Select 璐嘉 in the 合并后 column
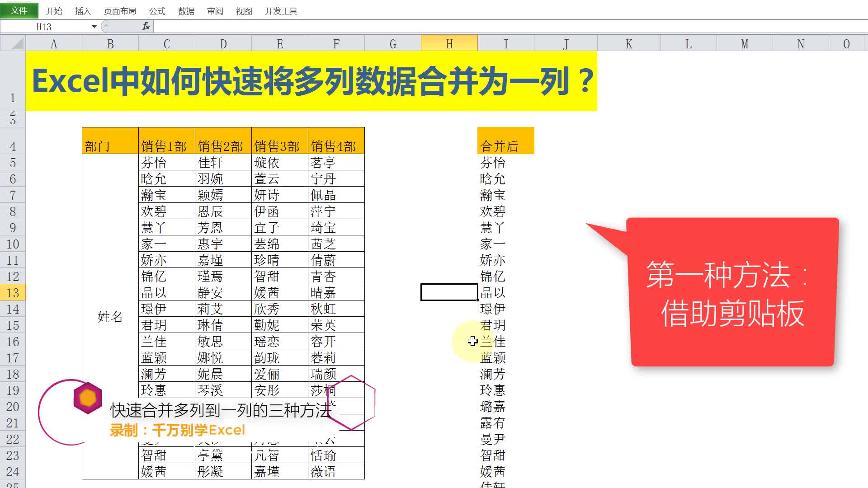868x488 pixels. tap(506, 407)
